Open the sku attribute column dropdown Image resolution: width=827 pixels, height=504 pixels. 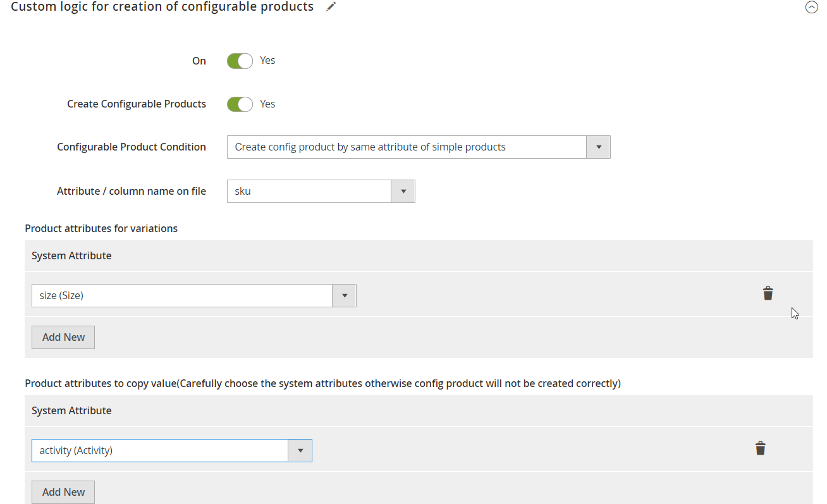321,191
